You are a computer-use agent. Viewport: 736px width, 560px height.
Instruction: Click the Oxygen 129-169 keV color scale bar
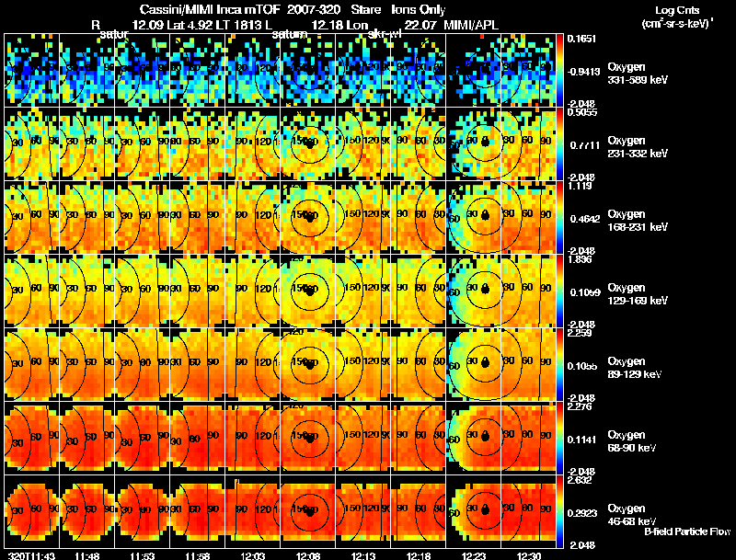tap(559, 291)
